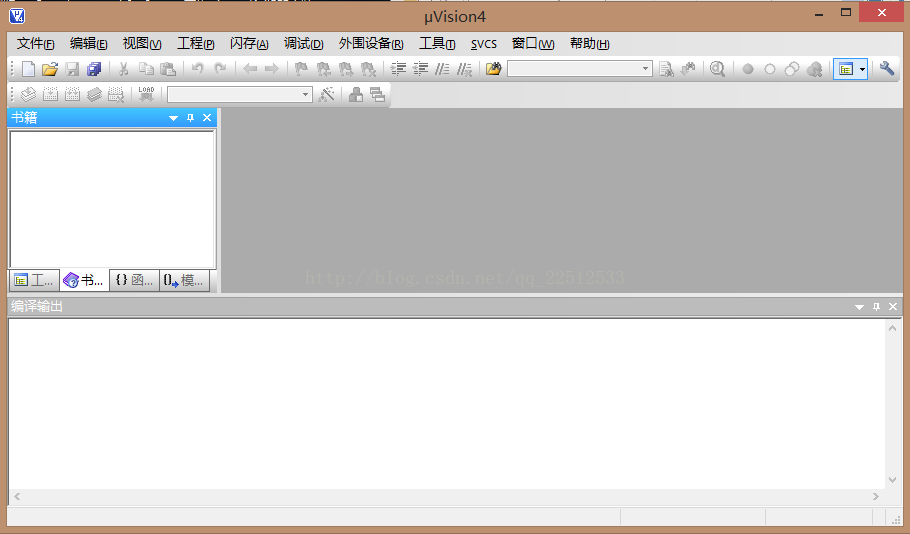Click the Cut scissors icon

[123, 69]
